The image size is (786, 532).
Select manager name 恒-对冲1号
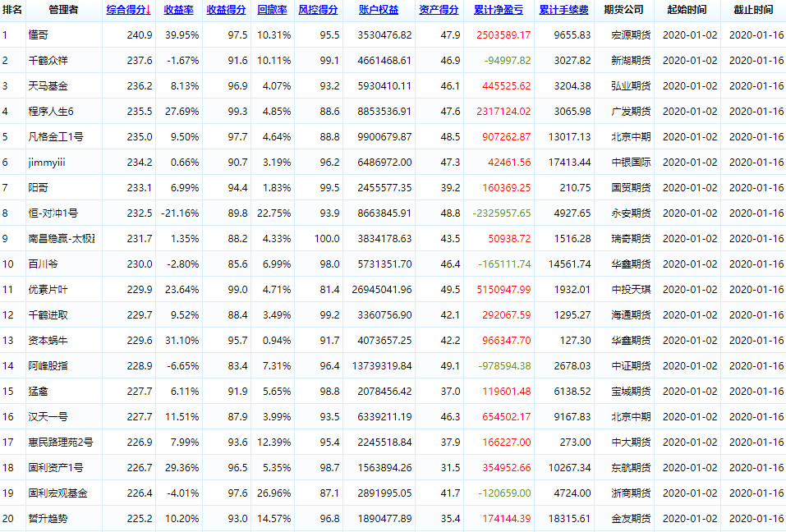(x=53, y=213)
